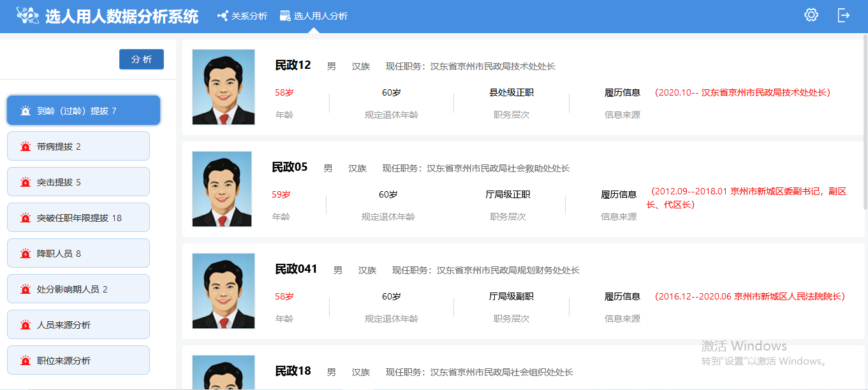Switch to 选人用人分析 tab
This screenshot has width=868, height=390.
click(314, 16)
